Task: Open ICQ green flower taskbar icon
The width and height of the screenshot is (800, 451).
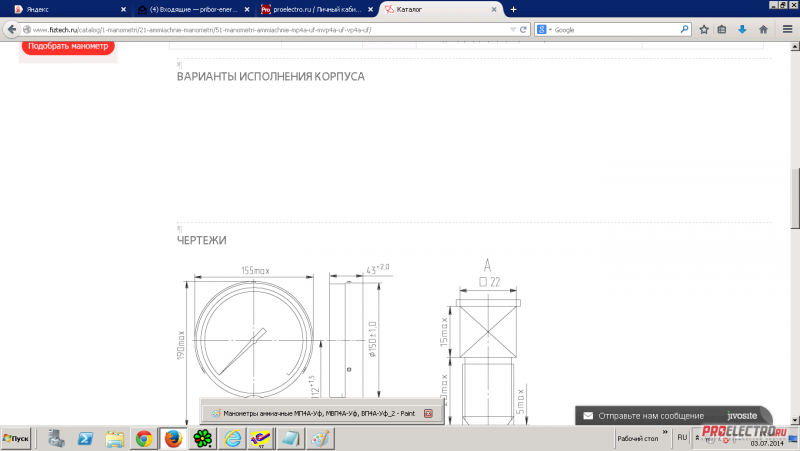Action: (x=203, y=438)
